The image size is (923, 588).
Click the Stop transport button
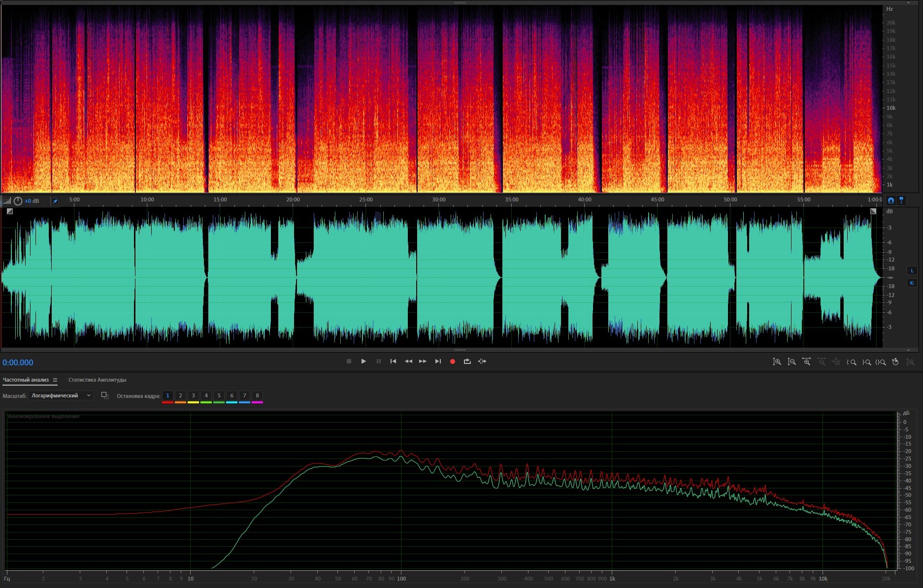tap(349, 361)
